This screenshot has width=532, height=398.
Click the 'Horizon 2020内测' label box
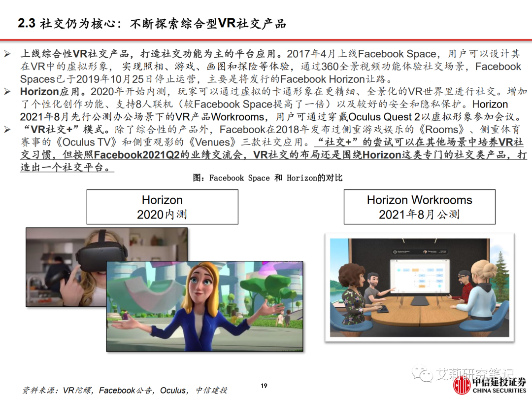[162, 207]
